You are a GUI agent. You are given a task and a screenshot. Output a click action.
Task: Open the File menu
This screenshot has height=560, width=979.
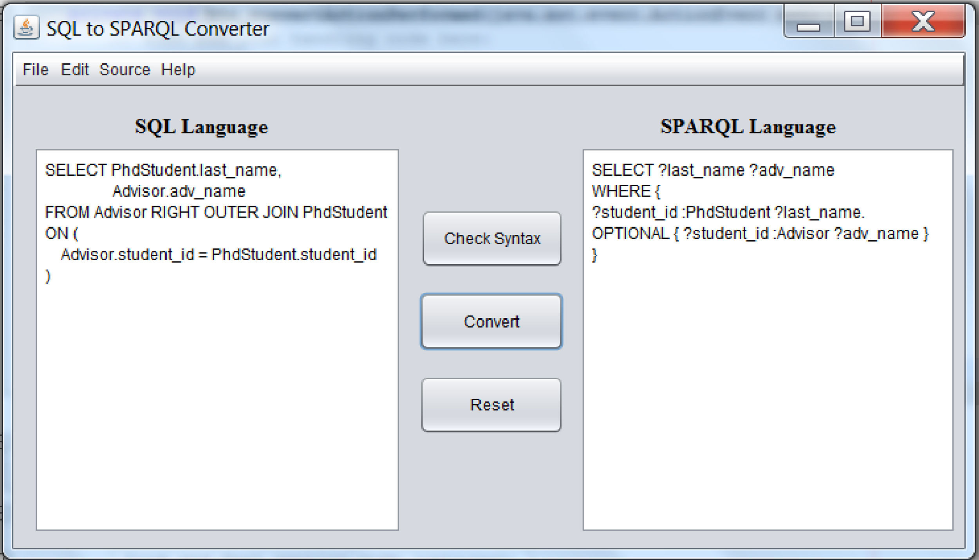(x=35, y=70)
